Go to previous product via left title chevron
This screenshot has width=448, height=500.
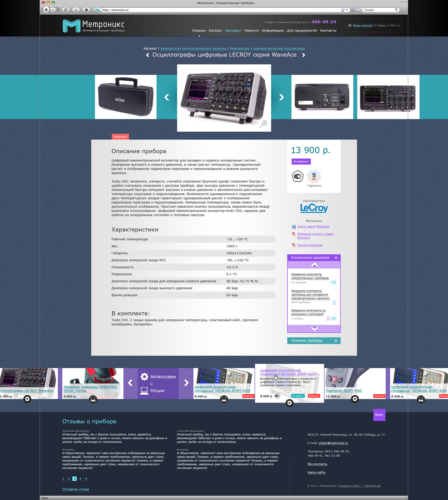tap(148, 55)
